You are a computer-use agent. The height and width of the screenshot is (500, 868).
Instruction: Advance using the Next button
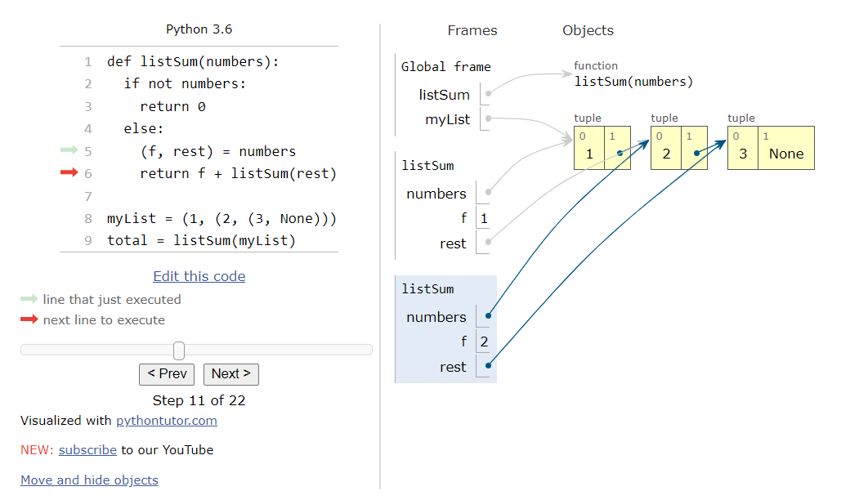tap(230, 374)
